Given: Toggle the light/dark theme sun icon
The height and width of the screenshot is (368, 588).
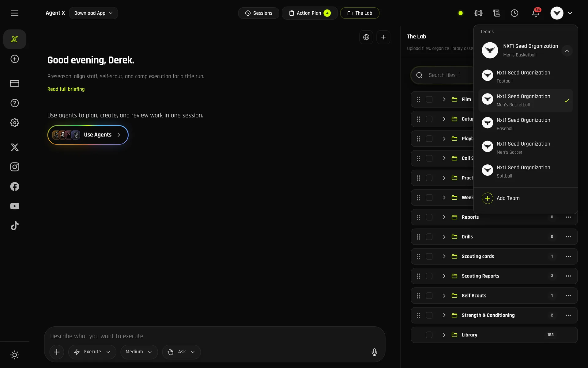Looking at the screenshot, I should pyautogui.click(x=15, y=355).
